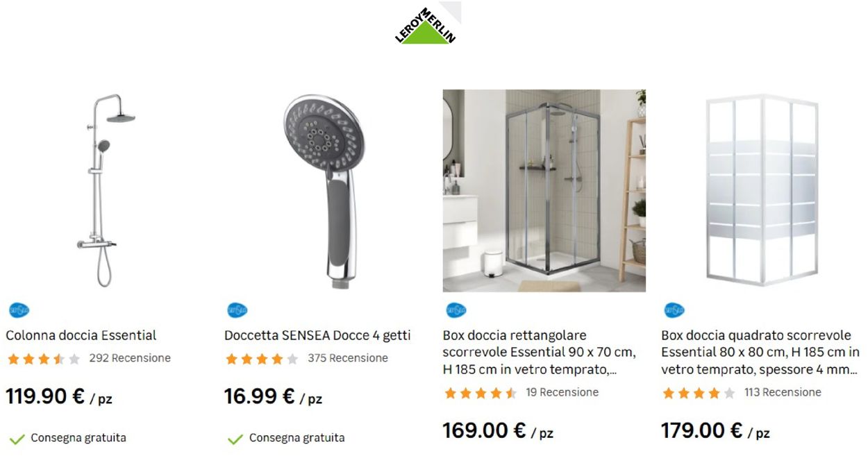
Task: Click the brand badge under Colonna doccia
Action: pyautogui.click(x=19, y=310)
